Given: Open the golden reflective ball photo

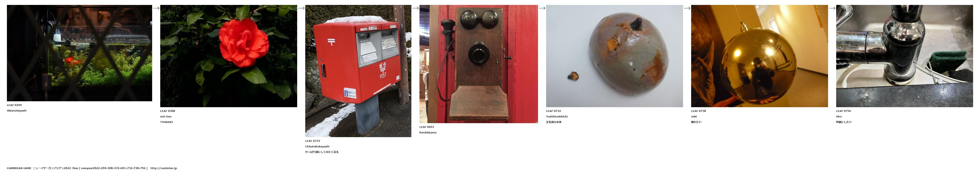Looking at the screenshot, I should 759,56.
